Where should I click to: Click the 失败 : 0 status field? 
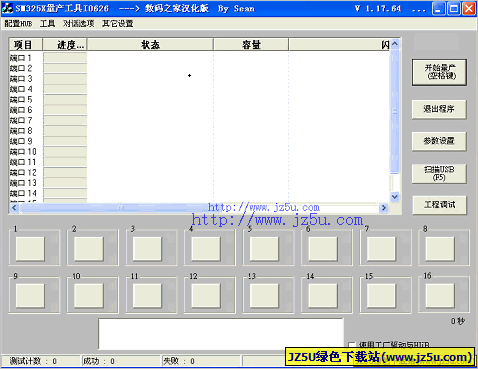(x=201, y=361)
